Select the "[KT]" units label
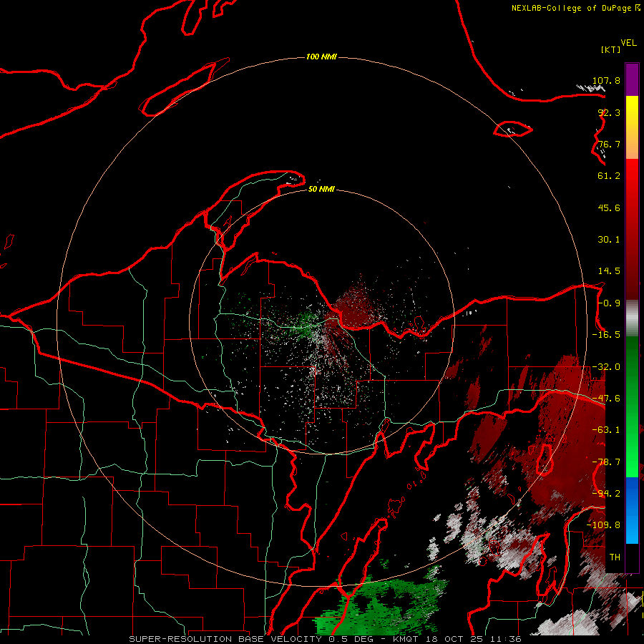The height and width of the screenshot is (644, 644). [x=611, y=49]
